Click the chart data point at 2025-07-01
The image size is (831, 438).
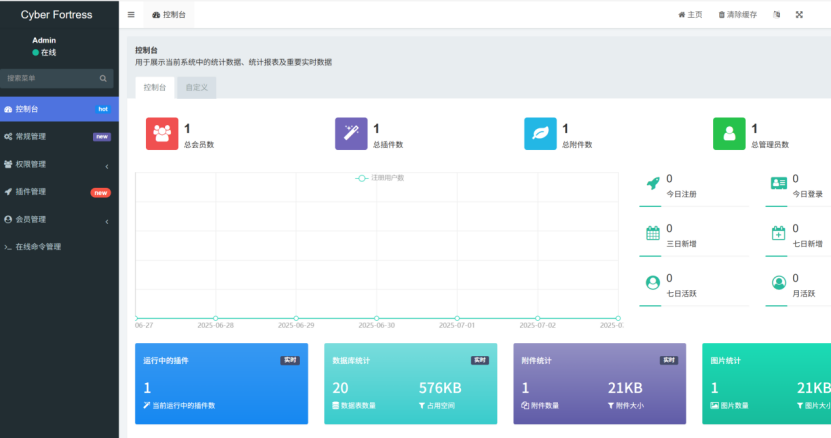457,318
